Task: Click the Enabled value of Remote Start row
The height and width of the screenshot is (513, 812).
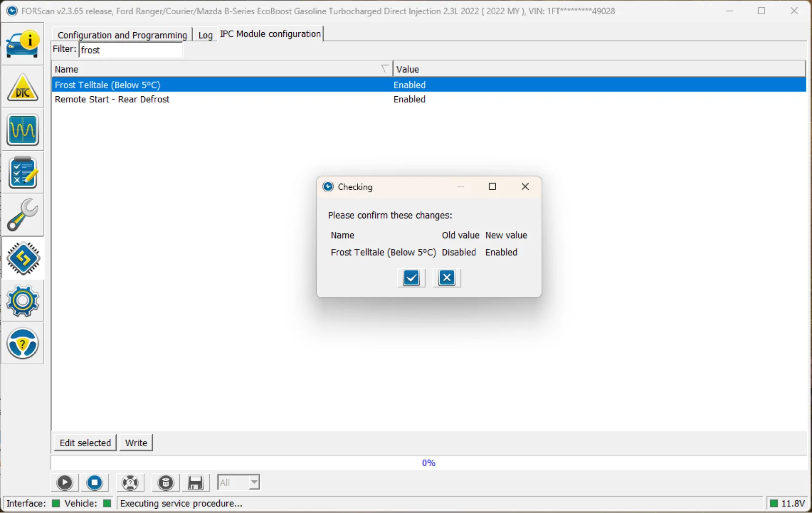Action: point(409,99)
